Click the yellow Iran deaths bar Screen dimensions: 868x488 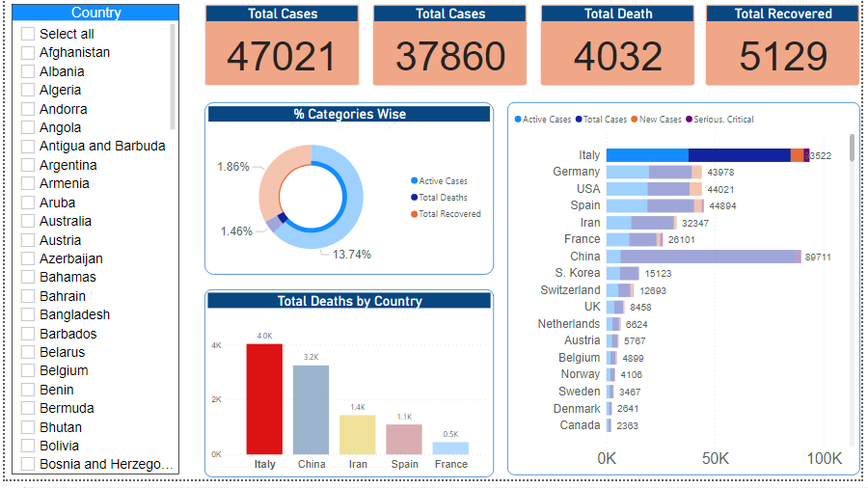coord(358,435)
